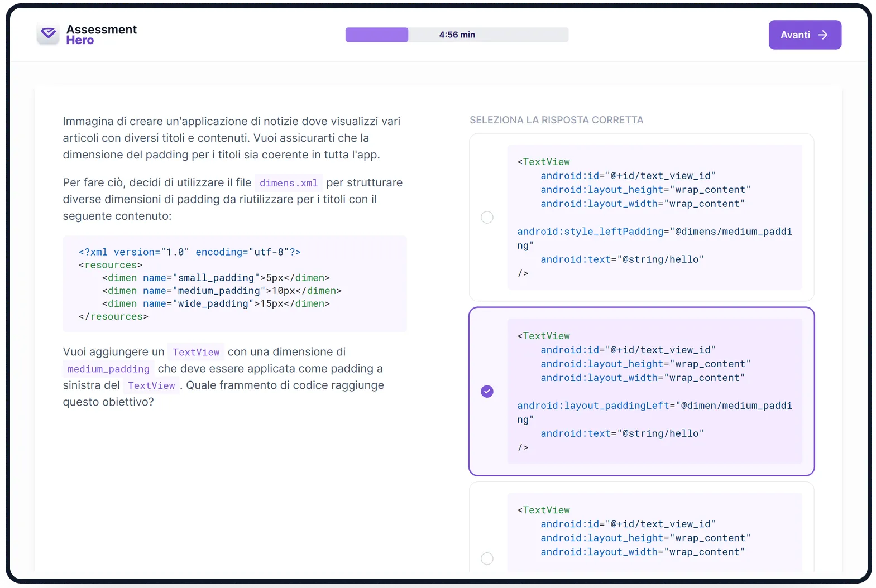The width and height of the screenshot is (876, 588).
Task: Click the inline "medium_padding" code chip in the question
Action: (108, 369)
